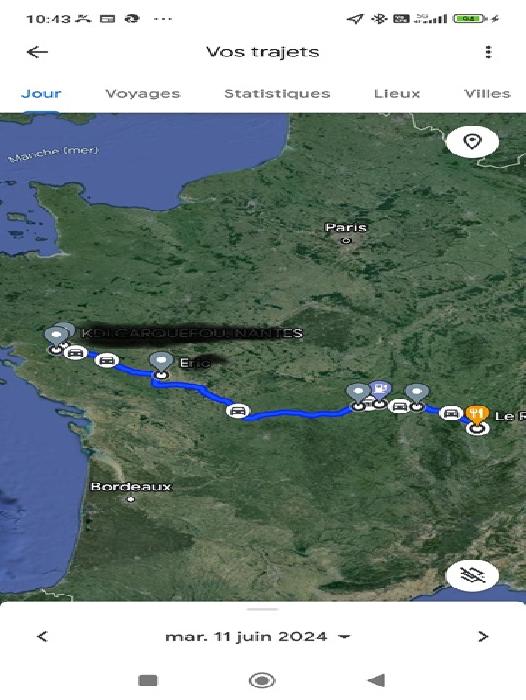Switch to the Lieux tab
The width and height of the screenshot is (526, 700).
397,94
